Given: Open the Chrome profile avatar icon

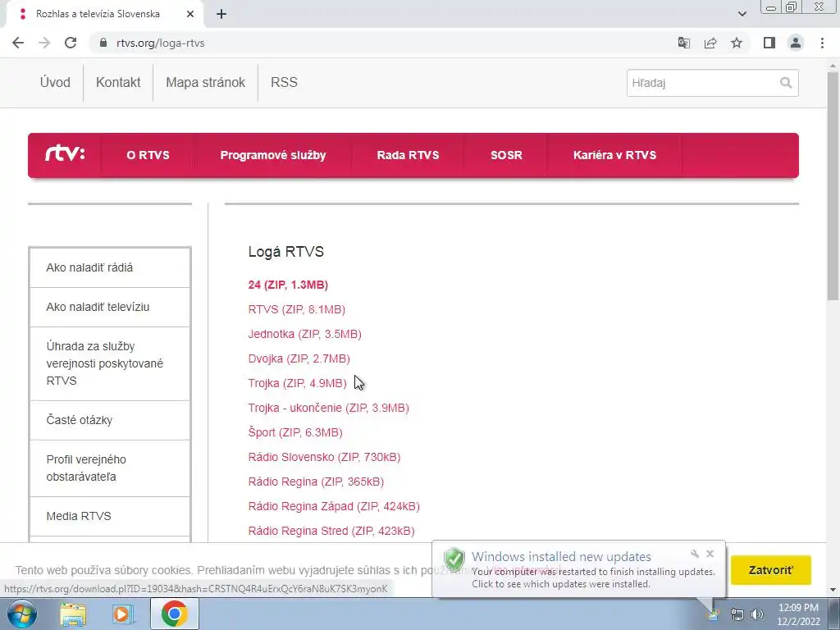Looking at the screenshot, I should click(796, 43).
